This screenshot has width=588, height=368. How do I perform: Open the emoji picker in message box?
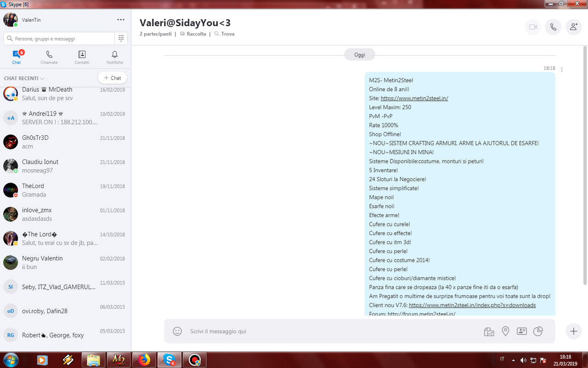coord(177,331)
